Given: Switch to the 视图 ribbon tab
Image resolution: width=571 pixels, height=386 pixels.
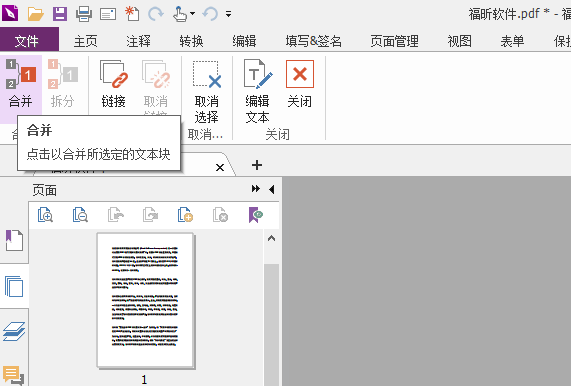Looking at the screenshot, I should 460,41.
